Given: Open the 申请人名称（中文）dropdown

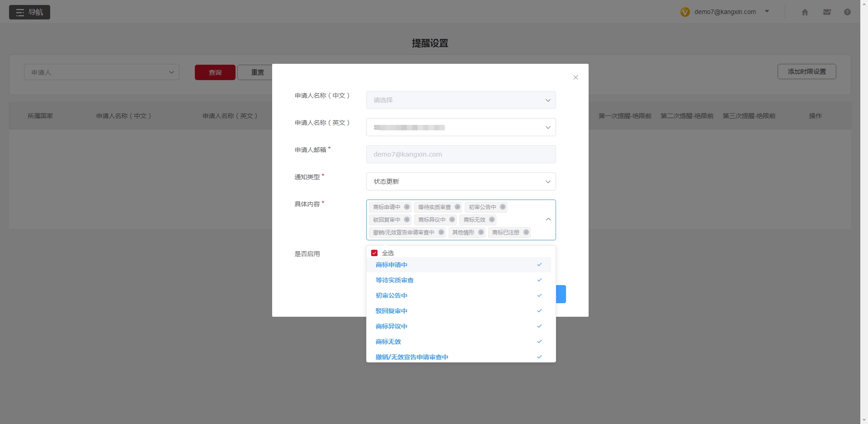Looking at the screenshot, I should pyautogui.click(x=461, y=100).
